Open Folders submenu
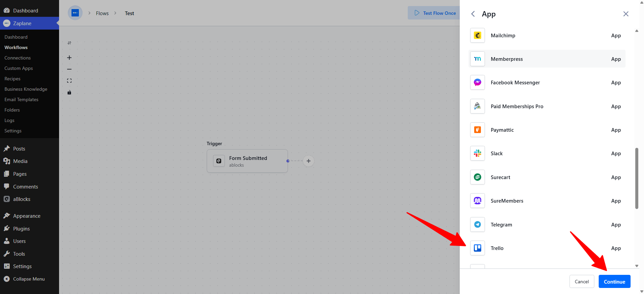This screenshot has height=294, width=644. (x=12, y=110)
